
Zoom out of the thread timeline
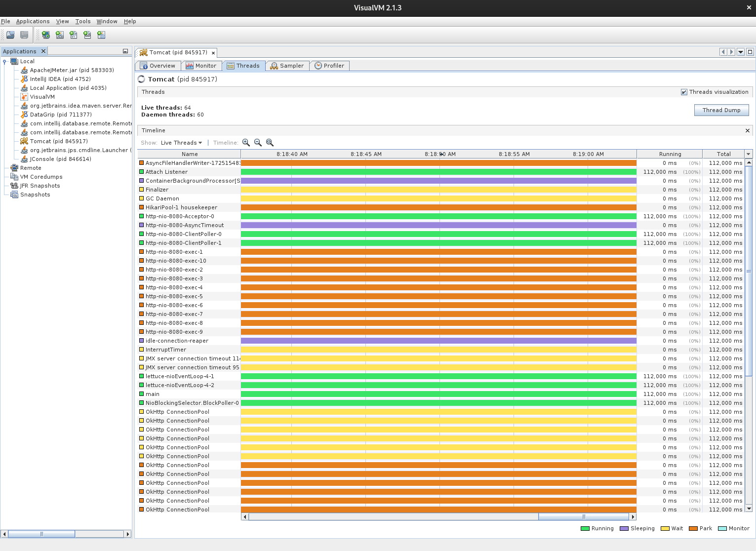258,142
